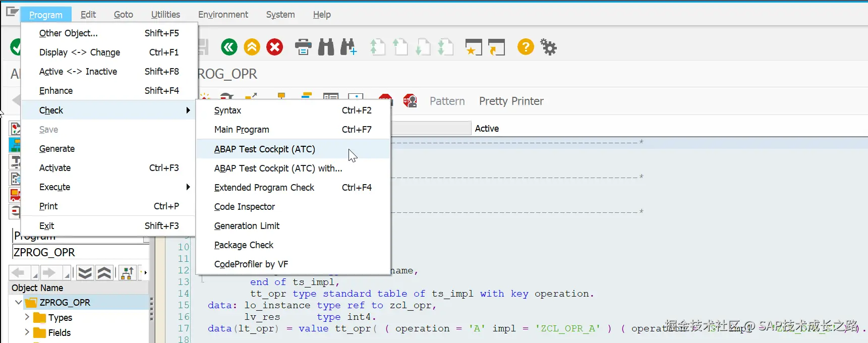
Task: Select Print menu entry
Action: point(109,206)
